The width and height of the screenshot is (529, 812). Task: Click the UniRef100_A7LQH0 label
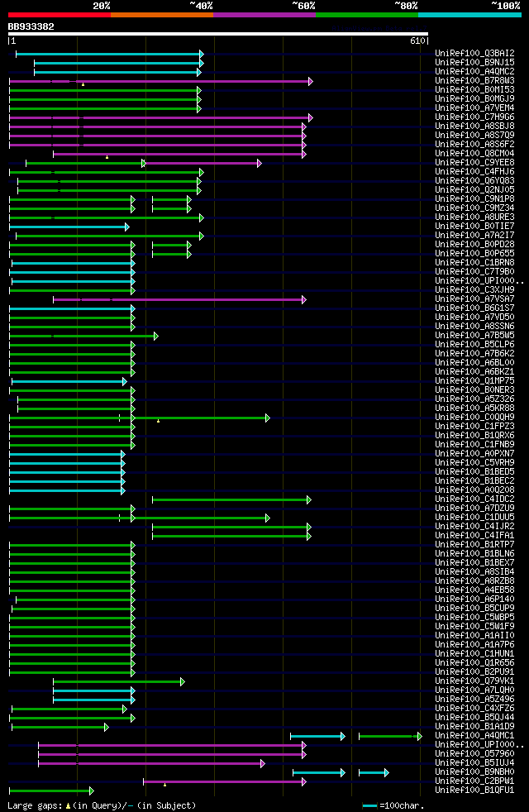click(x=474, y=690)
